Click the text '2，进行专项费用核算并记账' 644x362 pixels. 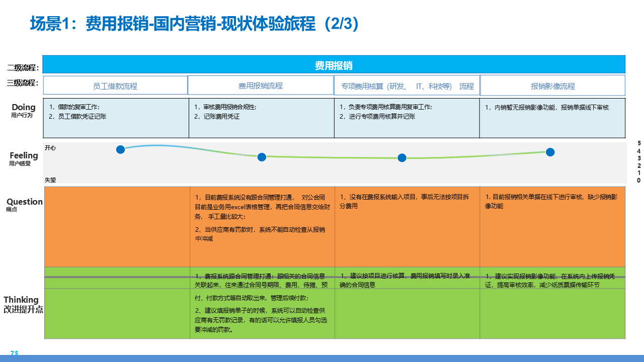(377, 116)
